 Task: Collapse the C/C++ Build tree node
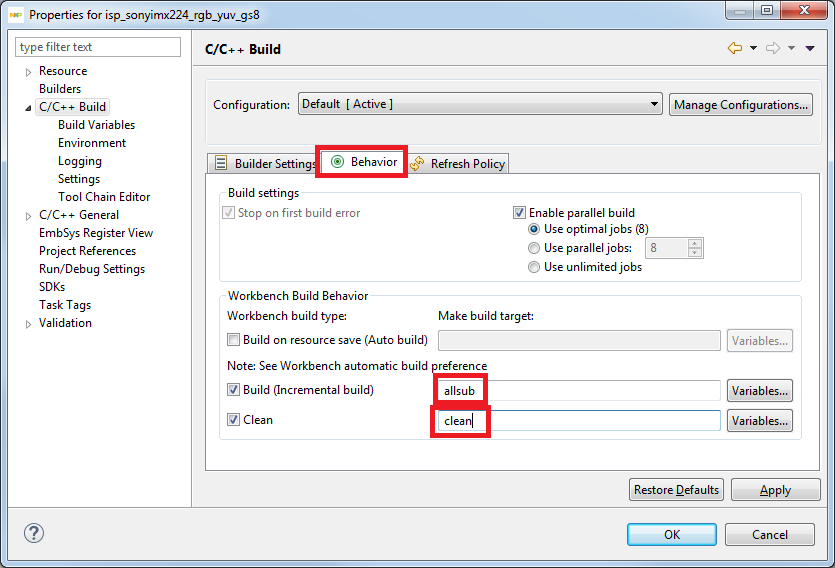(x=28, y=108)
